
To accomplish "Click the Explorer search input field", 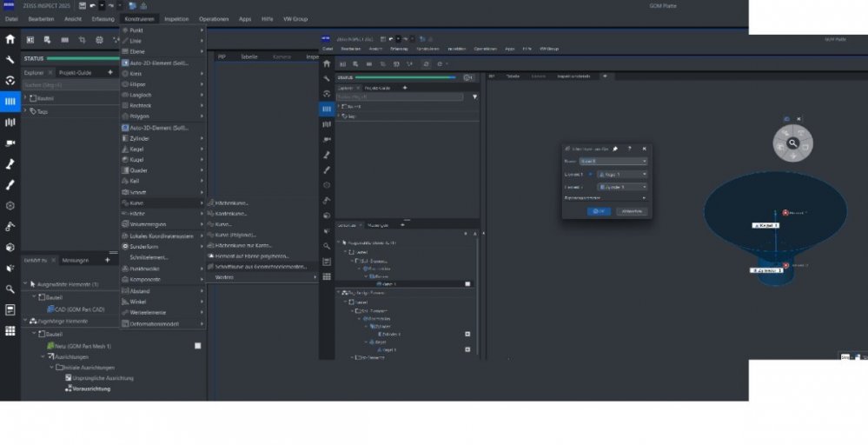I will (70, 85).
